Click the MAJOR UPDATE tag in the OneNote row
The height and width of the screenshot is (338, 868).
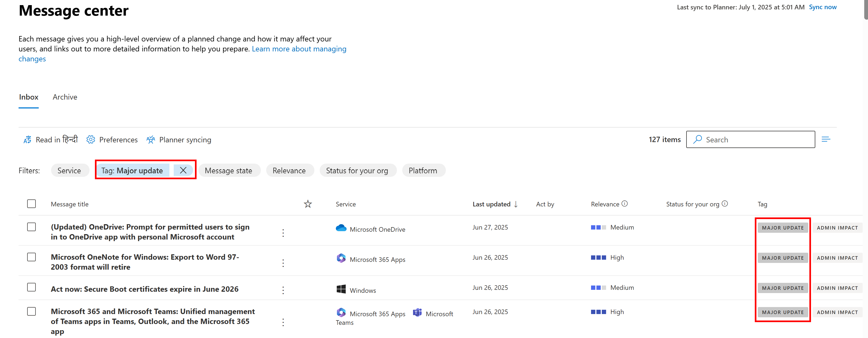[x=783, y=258]
